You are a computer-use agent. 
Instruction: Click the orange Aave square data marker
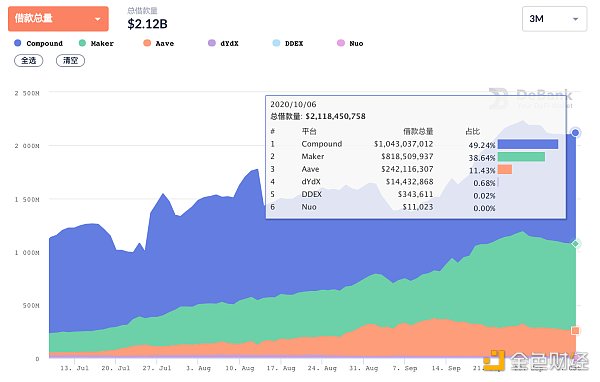pos(575,330)
